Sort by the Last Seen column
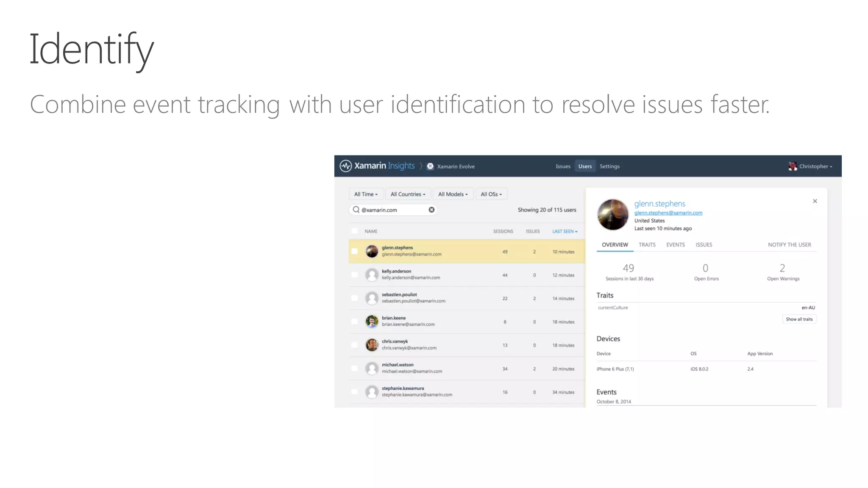Screen dimensions: 868x488 click(x=565, y=231)
